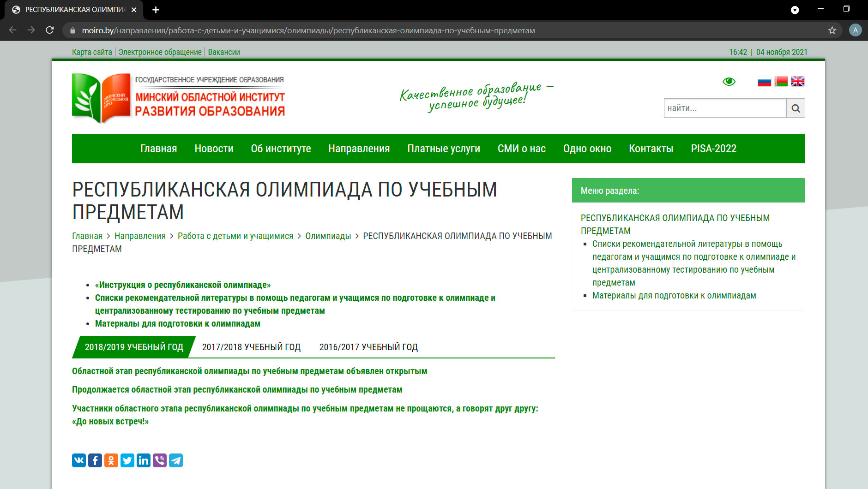Share page via Telegram
Viewport: 868px width, 489px height.
[x=176, y=460]
